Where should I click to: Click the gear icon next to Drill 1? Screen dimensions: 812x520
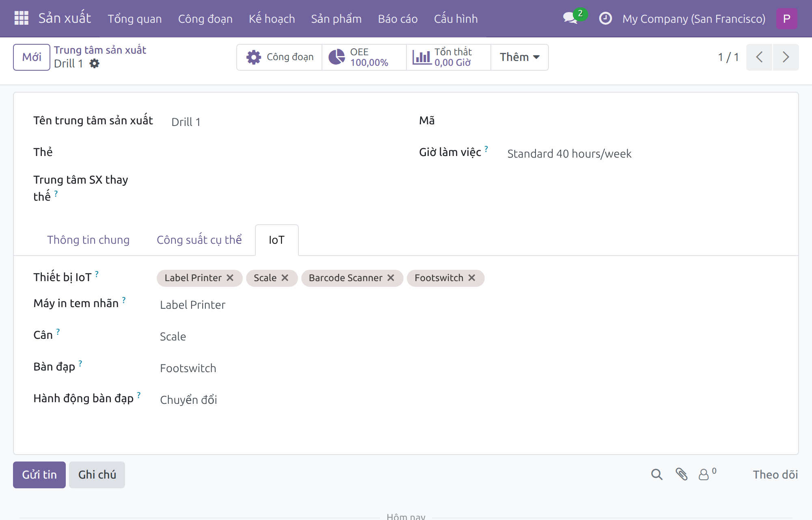click(94, 63)
